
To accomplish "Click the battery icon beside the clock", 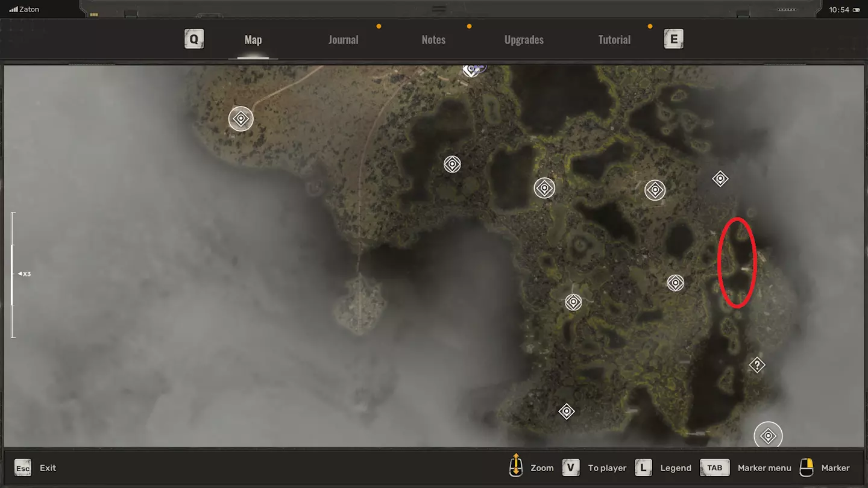I will click(857, 10).
